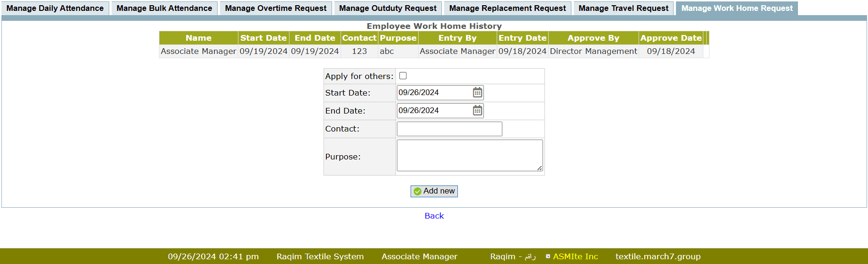Image resolution: width=868 pixels, height=264 pixels.
Task: Focus the End Date text field
Action: click(433, 111)
